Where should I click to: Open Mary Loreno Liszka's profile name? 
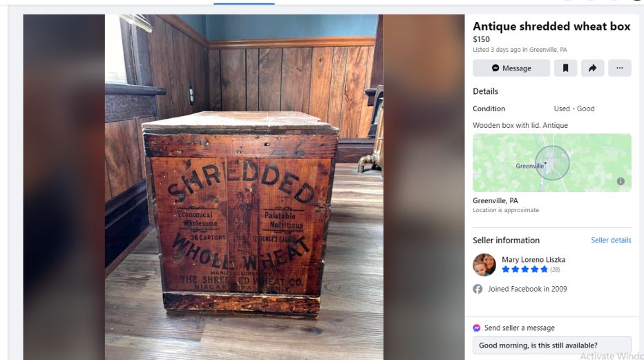pos(533,259)
